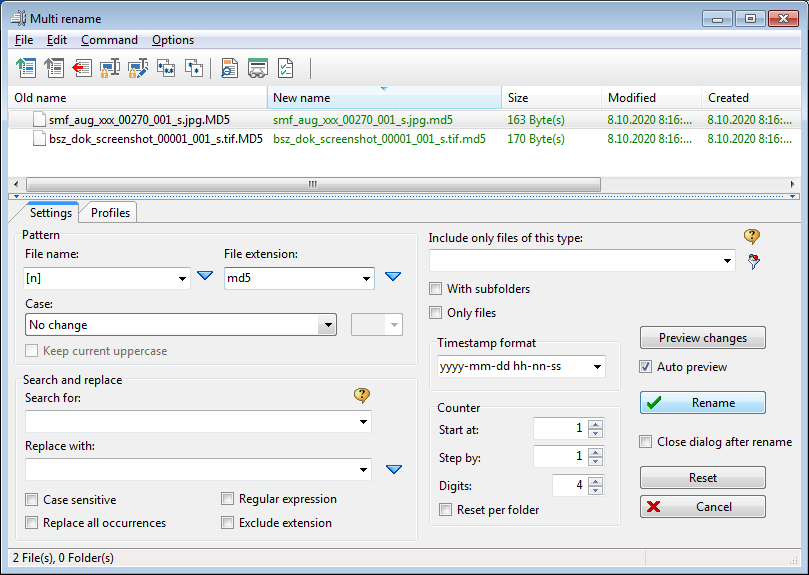Open the Timestamp format dropdown

(597, 367)
